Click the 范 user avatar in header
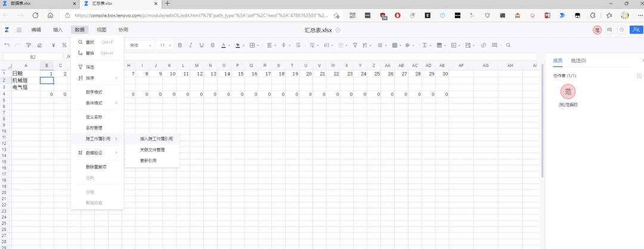 pyautogui.click(x=597, y=30)
